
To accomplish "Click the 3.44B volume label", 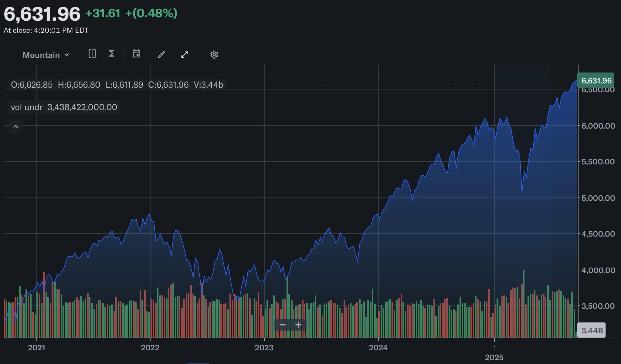I will coord(592,330).
